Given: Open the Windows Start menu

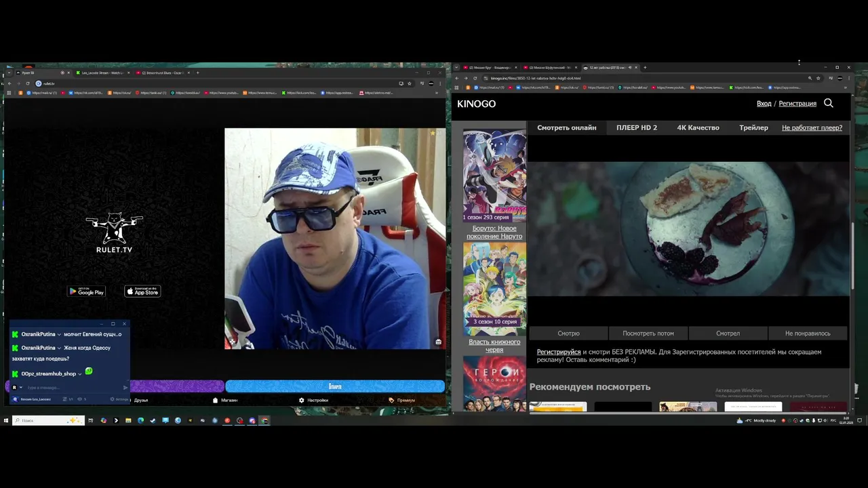Looking at the screenshot, I should pyautogui.click(x=6, y=420).
